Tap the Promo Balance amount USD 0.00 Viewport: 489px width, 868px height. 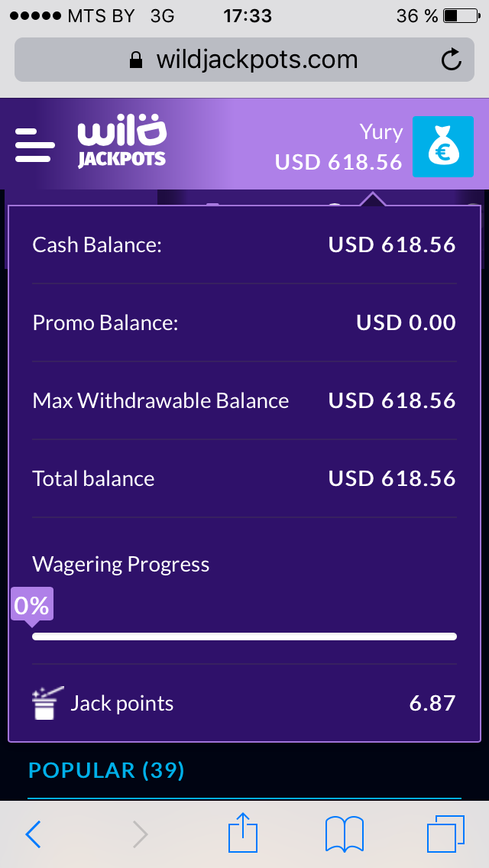pos(406,322)
